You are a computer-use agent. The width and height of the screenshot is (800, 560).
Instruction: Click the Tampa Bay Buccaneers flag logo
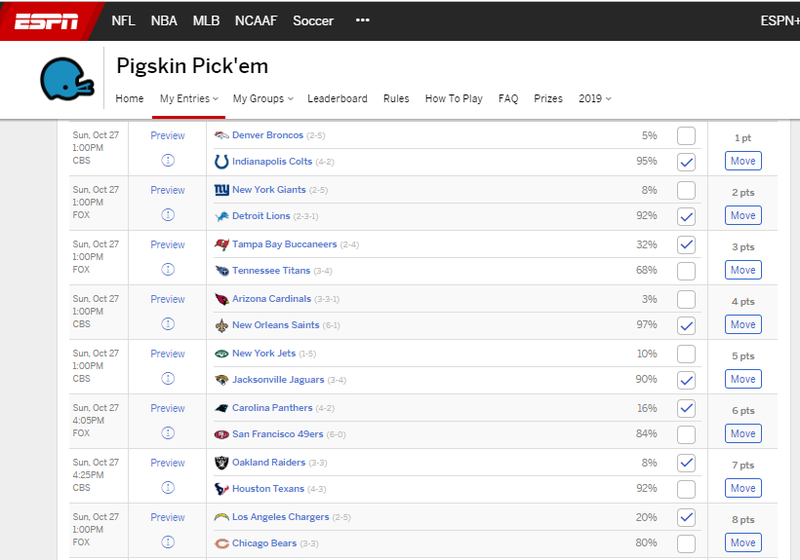[x=221, y=244]
